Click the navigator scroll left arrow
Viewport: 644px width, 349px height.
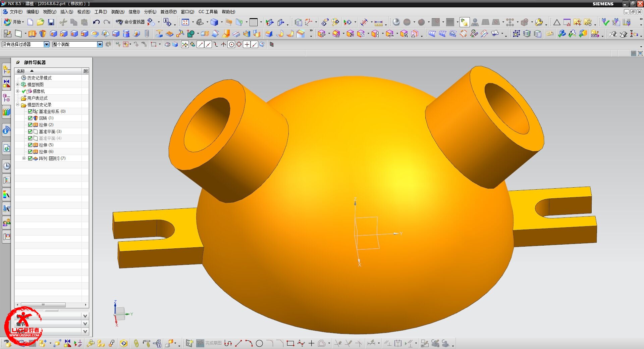coord(17,305)
